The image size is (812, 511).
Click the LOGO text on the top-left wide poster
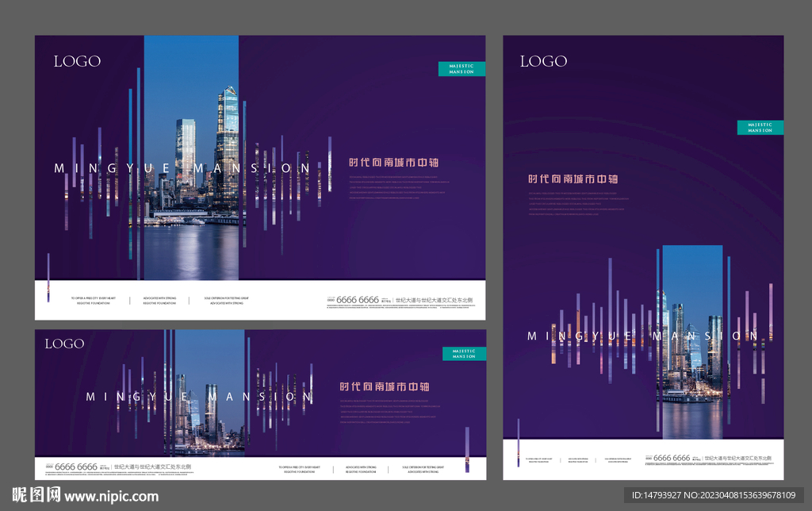77,61
